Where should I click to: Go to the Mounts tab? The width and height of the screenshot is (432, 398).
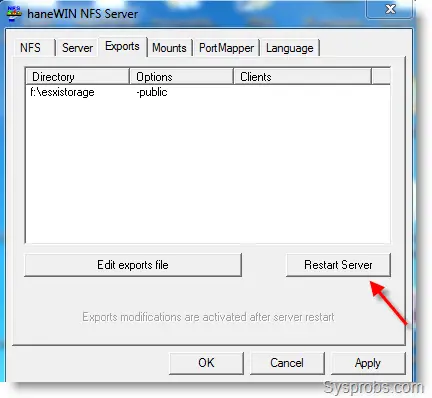coord(169,48)
